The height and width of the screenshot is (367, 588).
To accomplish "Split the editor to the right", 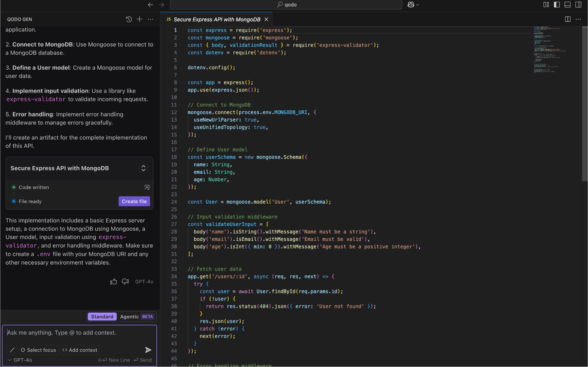I will pos(567,19).
